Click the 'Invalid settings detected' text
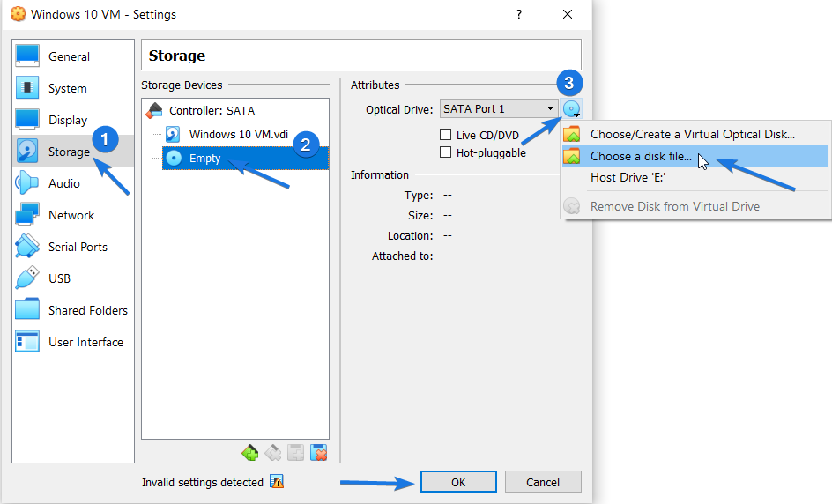 pos(203,482)
